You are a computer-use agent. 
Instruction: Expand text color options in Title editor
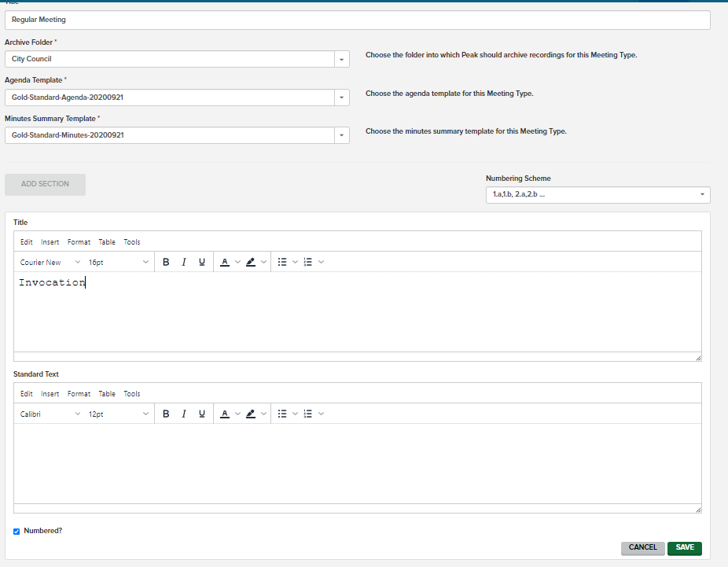pos(237,262)
